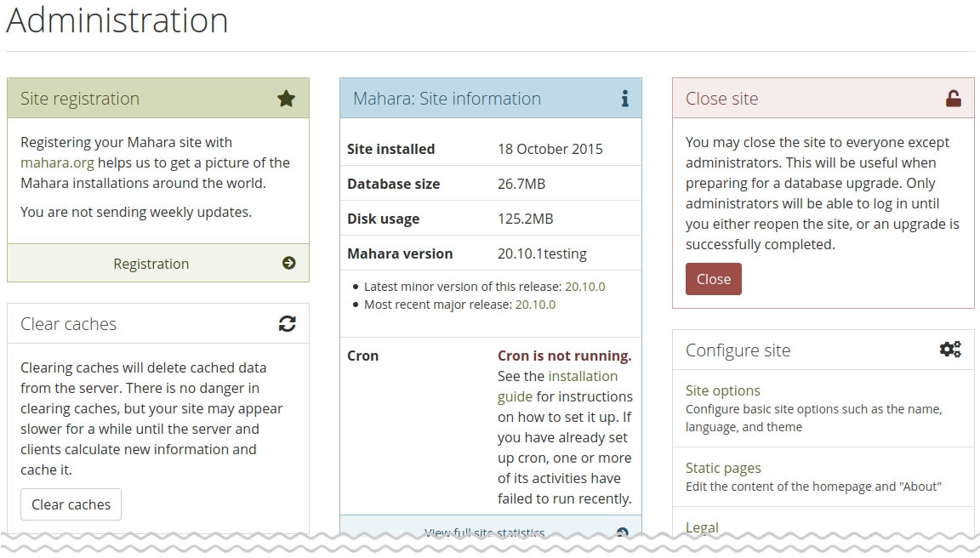Open Site options configuration
The image size is (980, 558).
tap(722, 390)
